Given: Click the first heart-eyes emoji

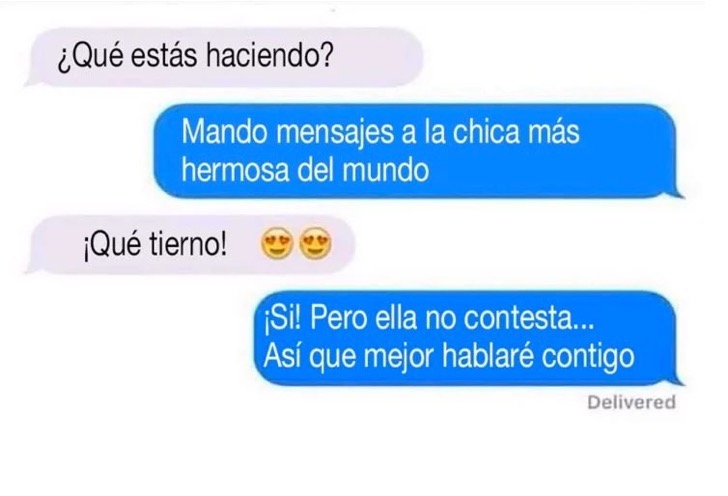Looking at the screenshot, I should click(277, 243).
